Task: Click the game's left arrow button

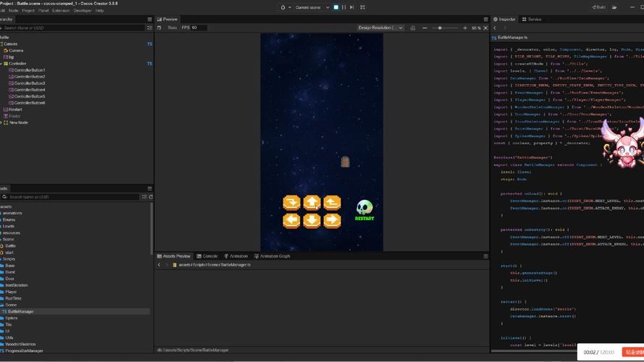Action: point(292,220)
